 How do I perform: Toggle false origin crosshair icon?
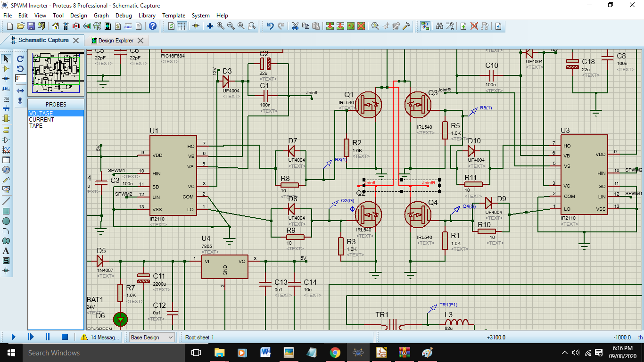196,26
